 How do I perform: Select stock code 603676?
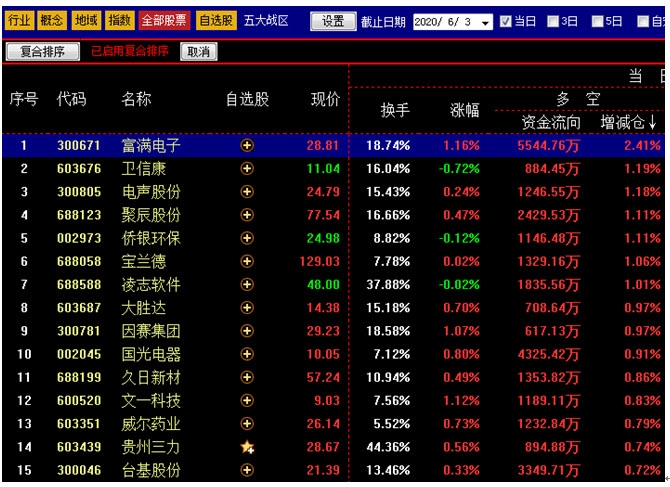79,169
